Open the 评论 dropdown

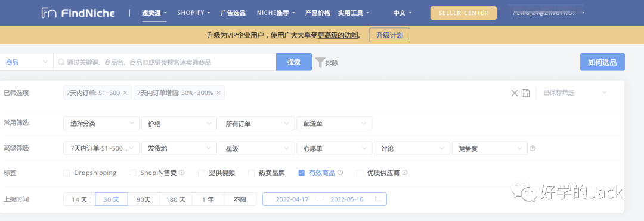click(x=412, y=148)
